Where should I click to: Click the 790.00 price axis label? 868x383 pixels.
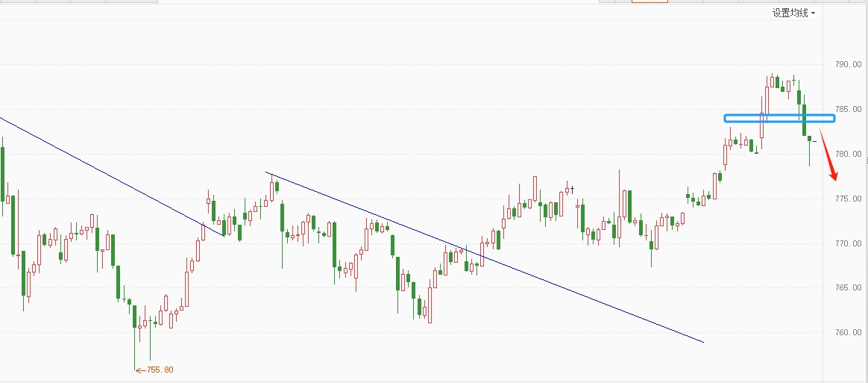pos(847,65)
